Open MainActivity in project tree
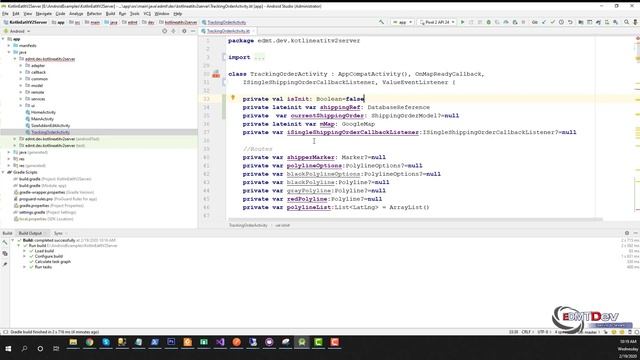The width and height of the screenshot is (640, 360). (x=42, y=119)
